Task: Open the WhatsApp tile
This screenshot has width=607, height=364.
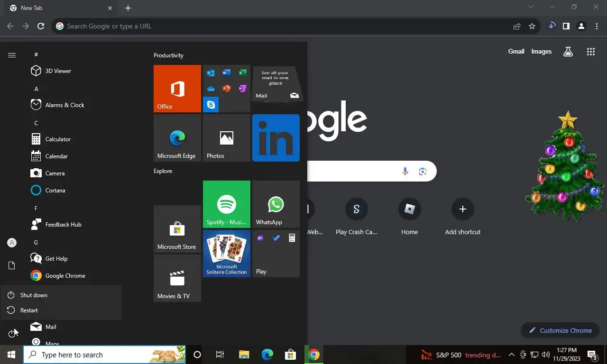Action: [276, 204]
